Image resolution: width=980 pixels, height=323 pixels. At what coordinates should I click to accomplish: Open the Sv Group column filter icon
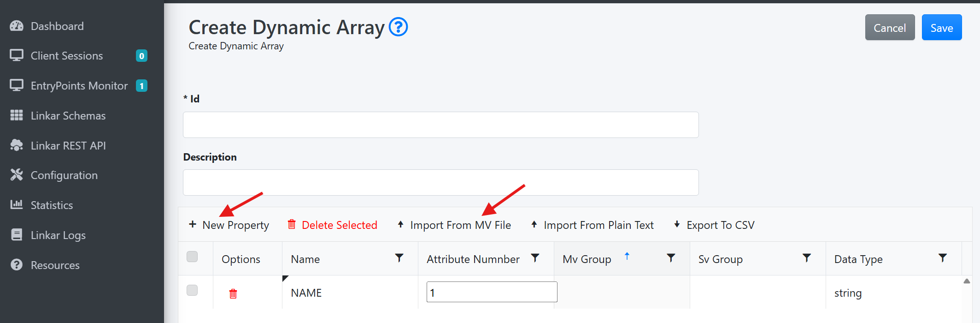(x=806, y=258)
